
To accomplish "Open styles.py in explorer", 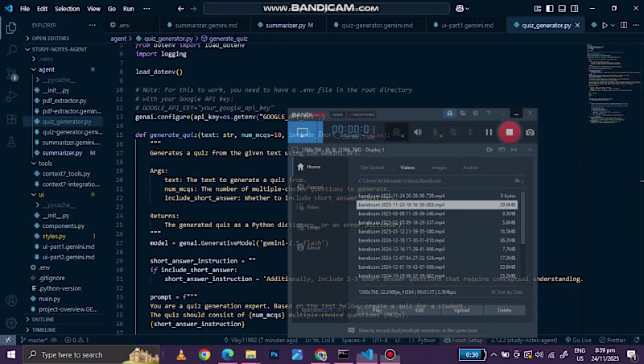I will [54, 236].
